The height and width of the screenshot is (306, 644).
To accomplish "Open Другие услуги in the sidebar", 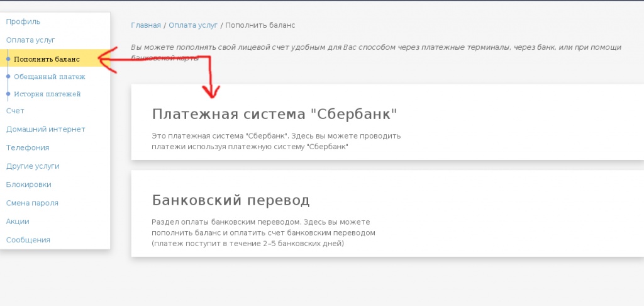I will click(33, 166).
